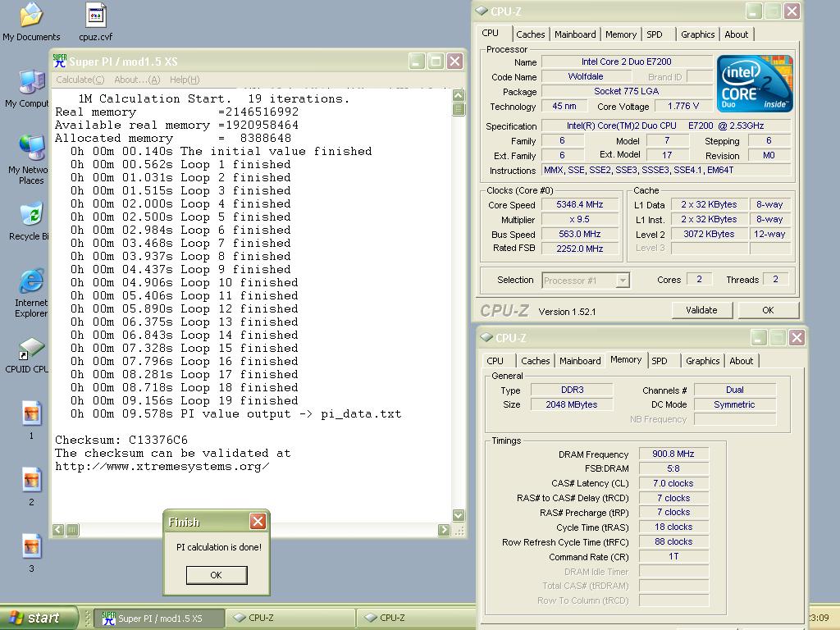
Task: Expand the Processor #1 selection dropdown
Action: 622,281
